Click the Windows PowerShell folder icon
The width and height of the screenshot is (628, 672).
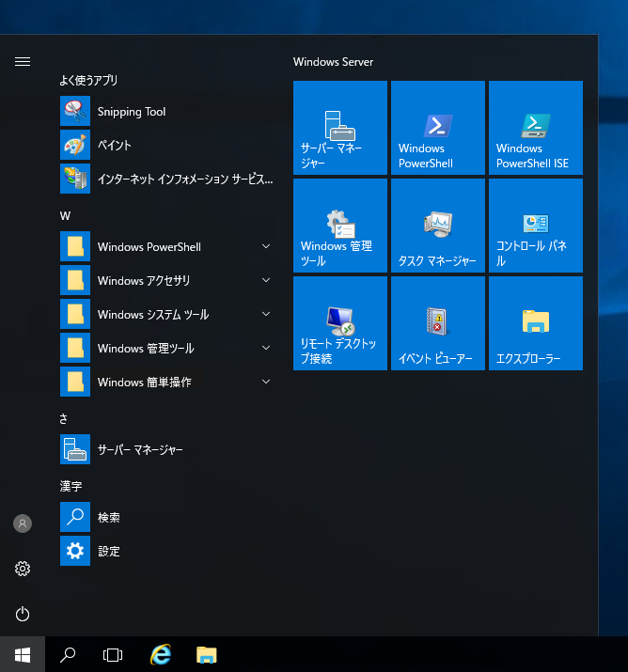(75, 246)
